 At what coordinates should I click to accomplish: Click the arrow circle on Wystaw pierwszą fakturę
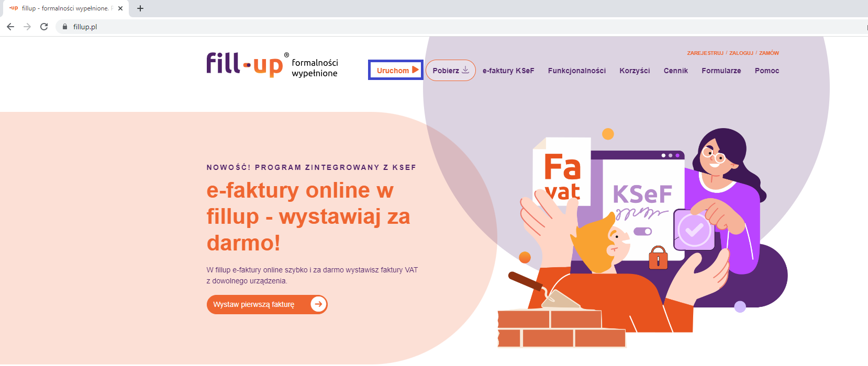point(318,304)
